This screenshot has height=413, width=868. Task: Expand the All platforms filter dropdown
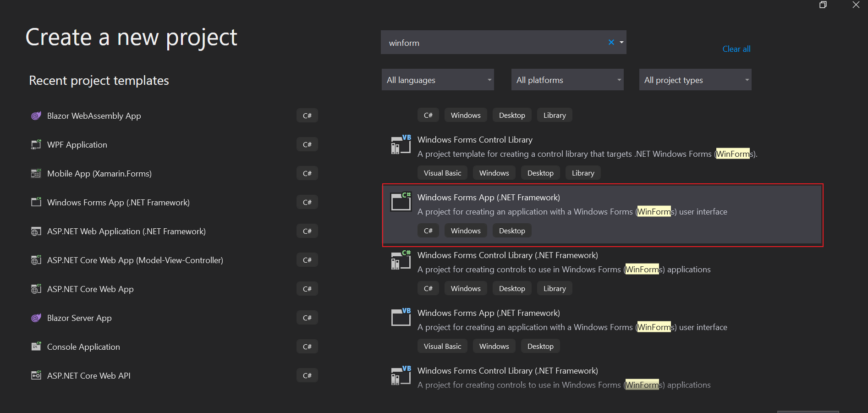[x=567, y=80]
